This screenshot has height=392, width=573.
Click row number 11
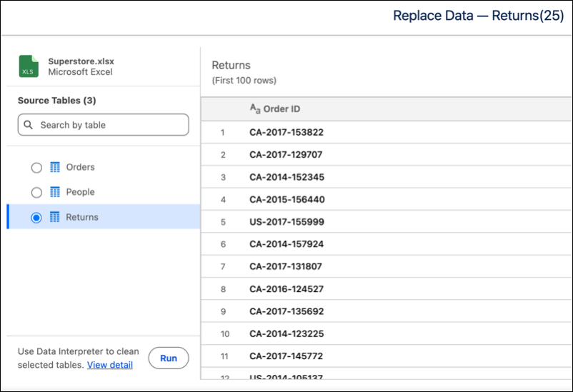tap(224, 356)
